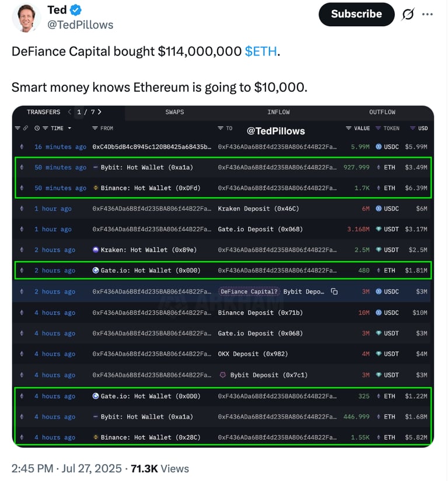Go to previous transfers page arrow
The height and width of the screenshot is (481, 448).
69,112
